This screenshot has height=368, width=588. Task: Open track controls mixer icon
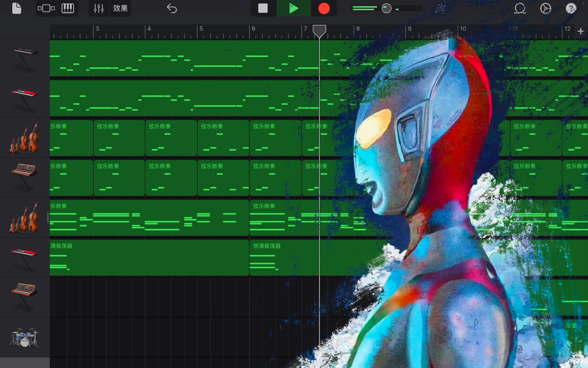pos(99,8)
